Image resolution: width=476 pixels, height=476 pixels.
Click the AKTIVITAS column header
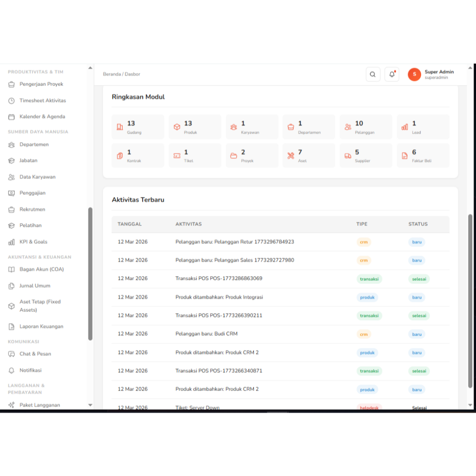click(x=189, y=224)
